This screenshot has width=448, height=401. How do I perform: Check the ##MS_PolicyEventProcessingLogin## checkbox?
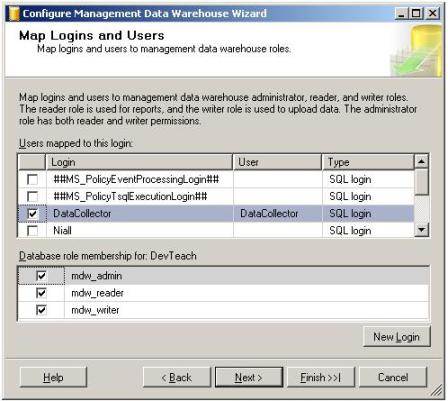coord(32,180)
